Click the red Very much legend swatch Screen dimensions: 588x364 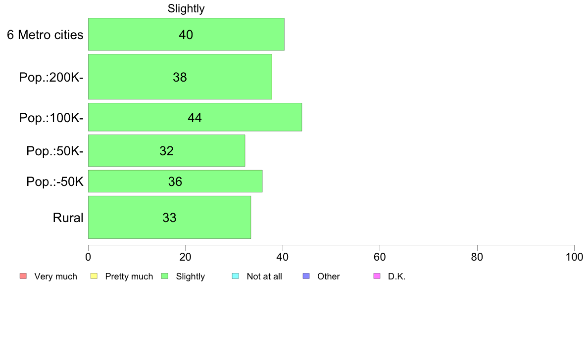point(23,276)
